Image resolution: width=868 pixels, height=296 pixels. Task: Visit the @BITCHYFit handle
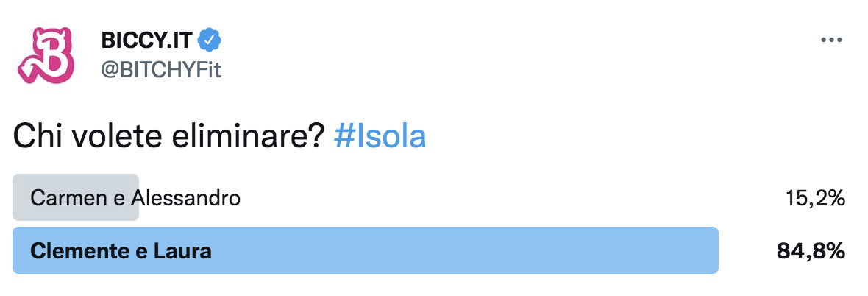(x=161, y=71)
